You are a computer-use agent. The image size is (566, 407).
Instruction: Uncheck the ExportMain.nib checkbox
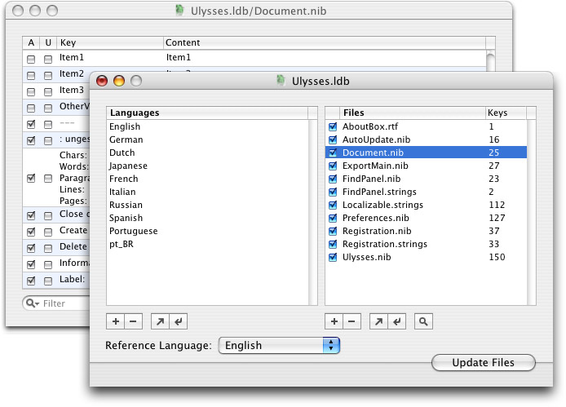(333, 166)
